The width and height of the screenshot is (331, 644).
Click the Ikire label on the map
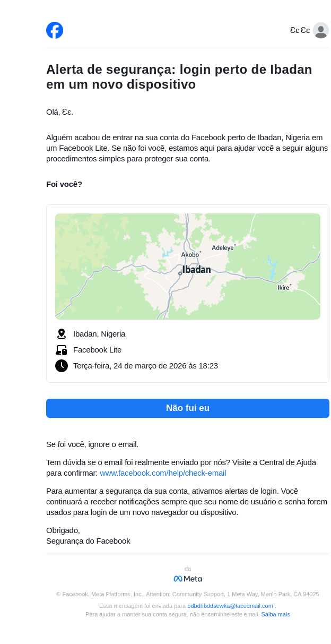[283, 288]
